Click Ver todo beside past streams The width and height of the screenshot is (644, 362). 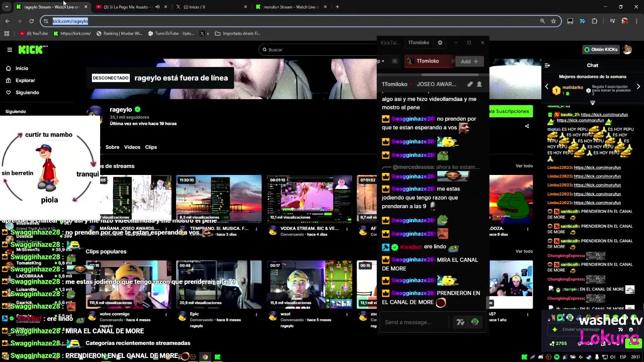click(524, 166)
